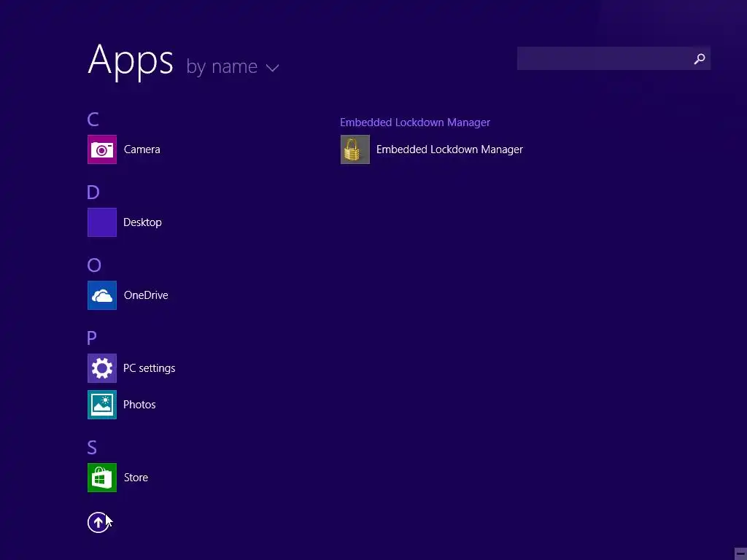Open the Embedded Lockdown Manager padlock icon
Image resolution: width=747 pixels, height=560 pixels.
click(x=355, y=149)
